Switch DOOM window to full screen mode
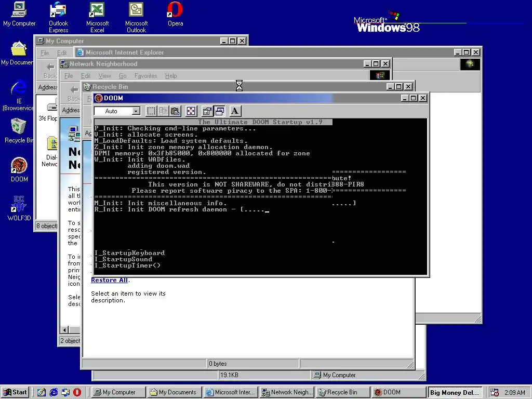The width and height of the screenshot is (532, 399). (x=191, y=111)
